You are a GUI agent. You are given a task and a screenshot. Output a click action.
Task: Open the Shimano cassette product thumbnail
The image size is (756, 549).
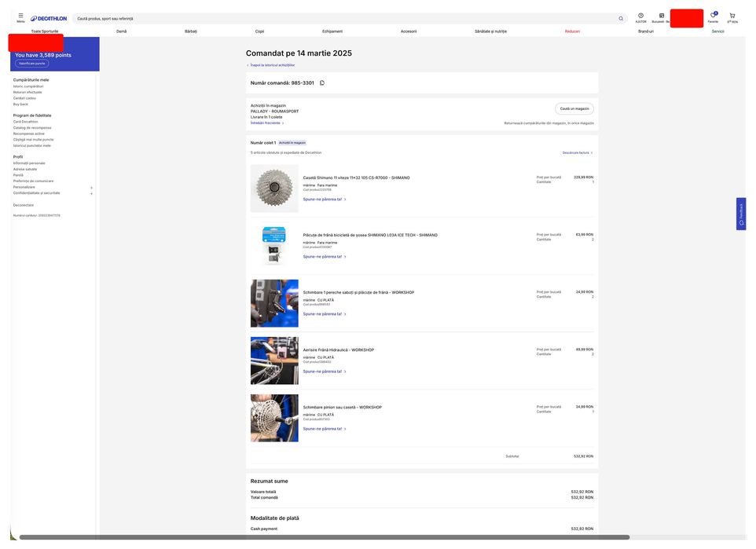(274, 188)
